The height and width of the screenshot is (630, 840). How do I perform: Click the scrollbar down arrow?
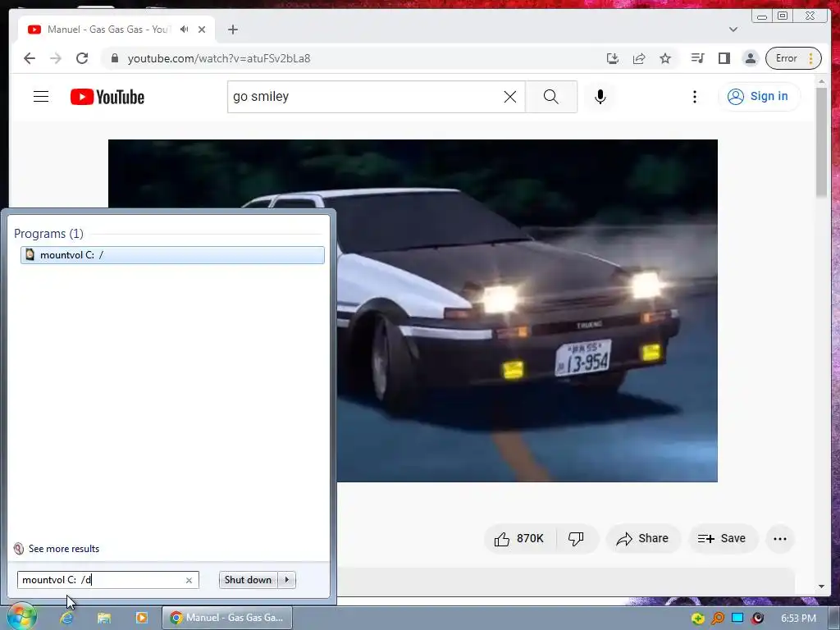[821, 587]
